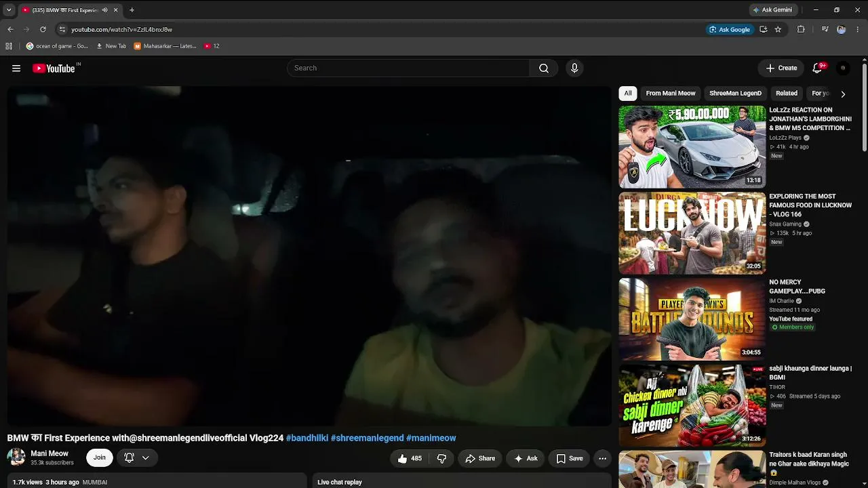The height and width of the screenshot is (488, 868).
Task: Like the video with 485 likes
Action: tap(410, 458)
